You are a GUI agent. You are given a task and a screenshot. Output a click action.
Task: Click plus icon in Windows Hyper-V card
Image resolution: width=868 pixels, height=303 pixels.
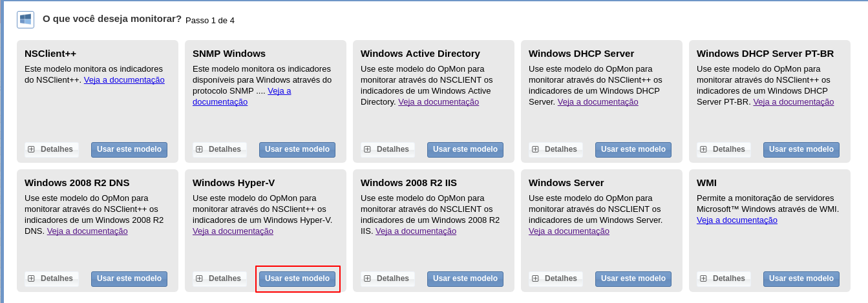tap(199, 278)
